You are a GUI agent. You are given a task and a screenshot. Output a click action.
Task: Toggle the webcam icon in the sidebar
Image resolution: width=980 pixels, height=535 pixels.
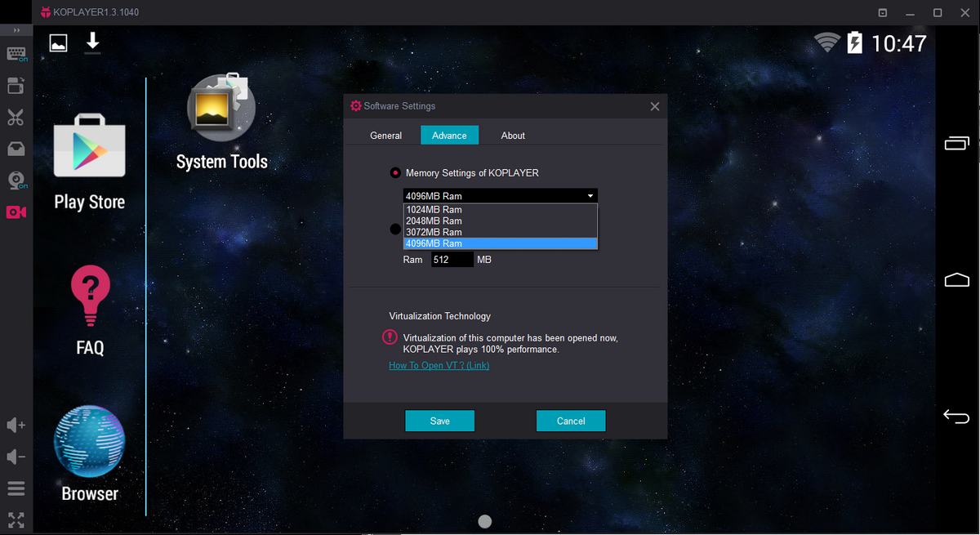[x=16, y=181]
